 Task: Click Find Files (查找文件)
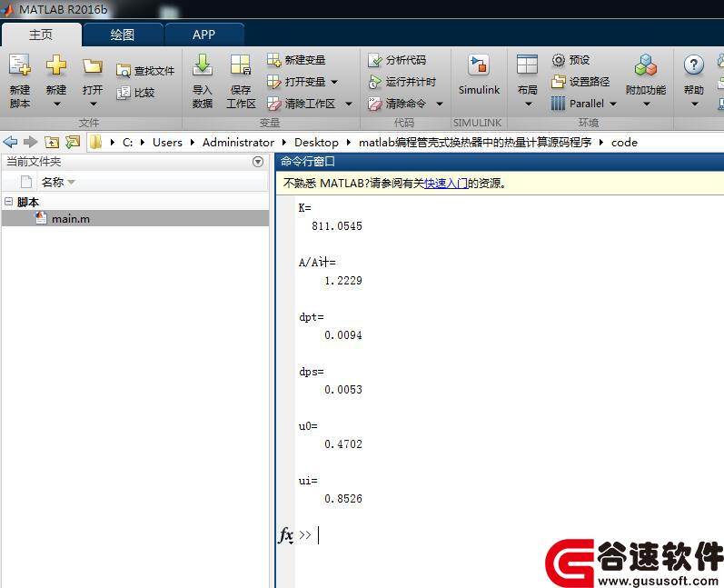point(145,71)
